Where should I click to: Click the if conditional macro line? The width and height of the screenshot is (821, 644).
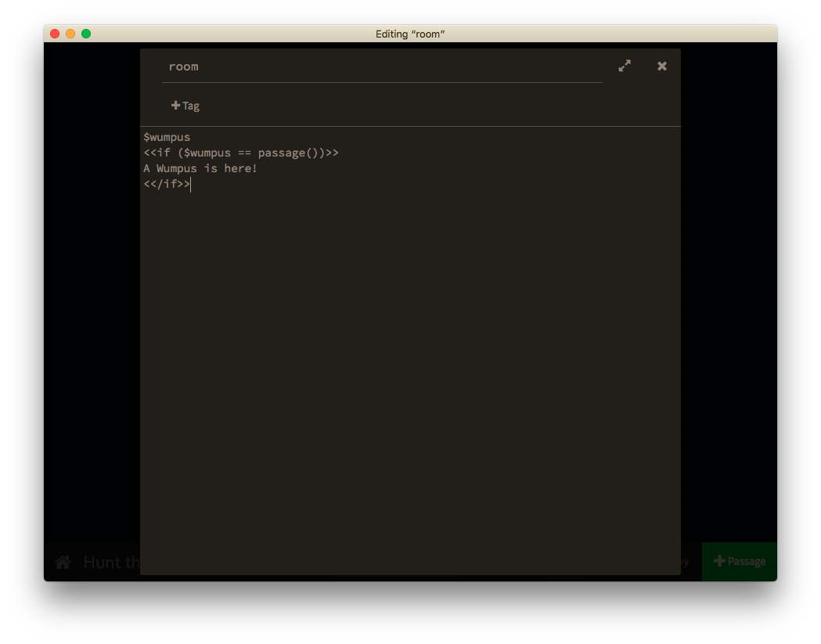(240, 153)
